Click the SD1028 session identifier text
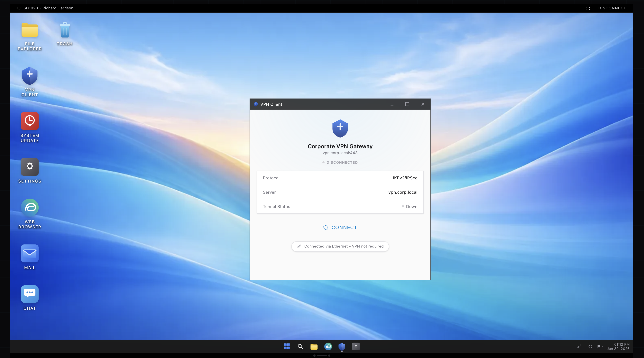The height and width of the screenshot is (358, 644). click(31, 8)
